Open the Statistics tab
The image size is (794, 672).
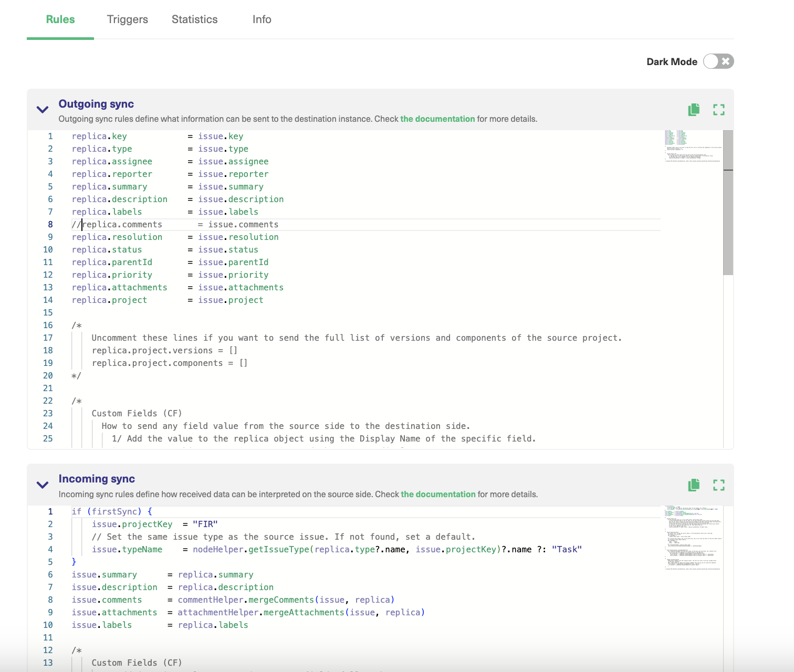coord(194,19)
